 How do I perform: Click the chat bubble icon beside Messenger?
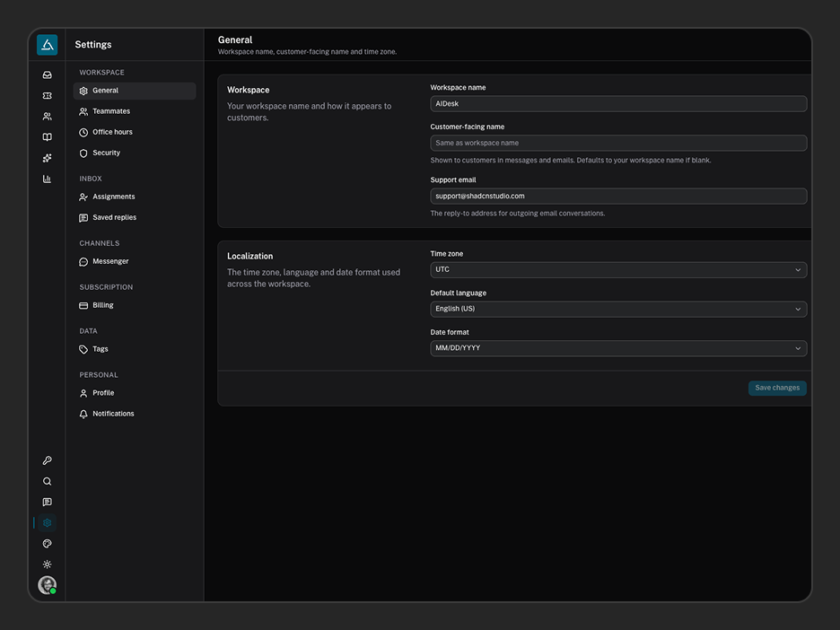click(x=83, y=262)
